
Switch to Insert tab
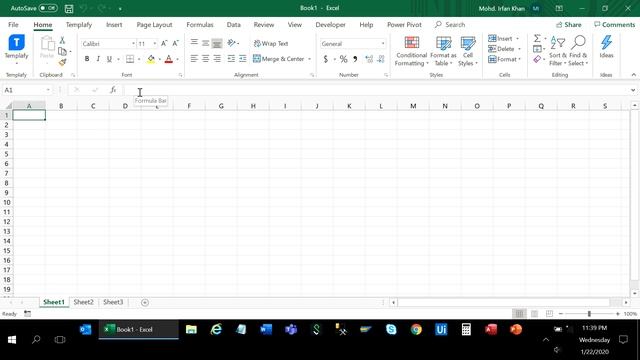pos(114,24)
